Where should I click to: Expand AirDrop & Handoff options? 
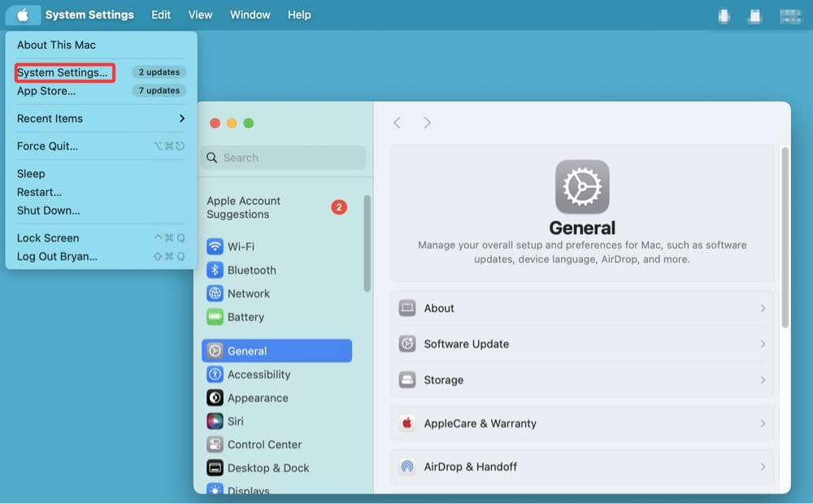point(582,467)
